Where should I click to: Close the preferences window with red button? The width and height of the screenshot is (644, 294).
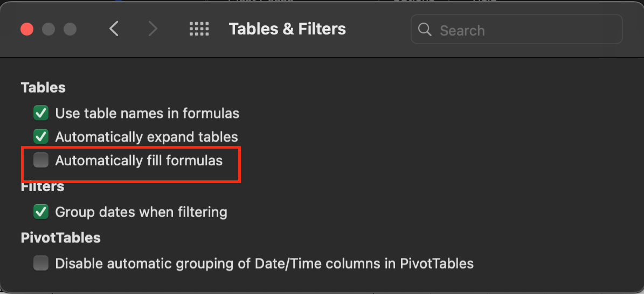click(27, 29)
